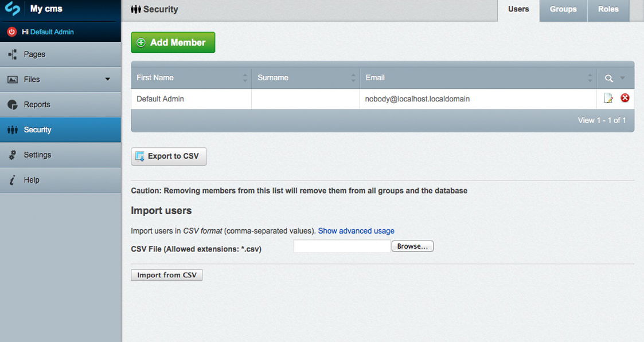Open Settings section in sidebar
The image size is (644, 342).
click(60, 155)
